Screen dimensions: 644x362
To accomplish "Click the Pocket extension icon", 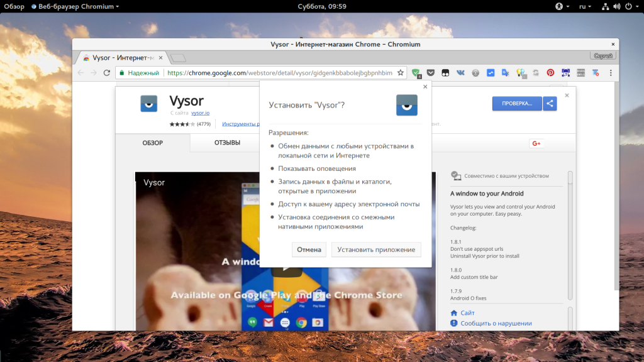I will point(430,73).
